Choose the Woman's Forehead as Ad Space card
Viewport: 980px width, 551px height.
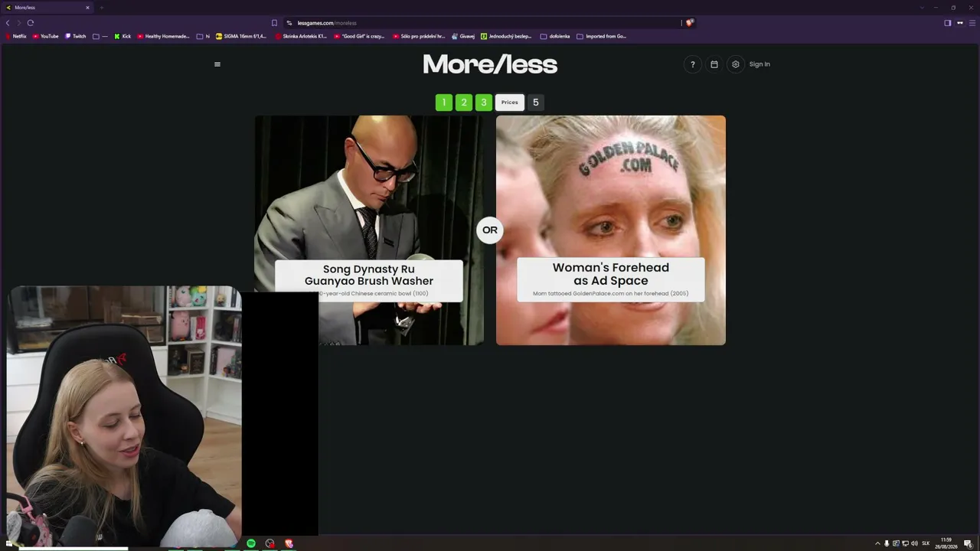pyautogui.click(x=611, y=230)
